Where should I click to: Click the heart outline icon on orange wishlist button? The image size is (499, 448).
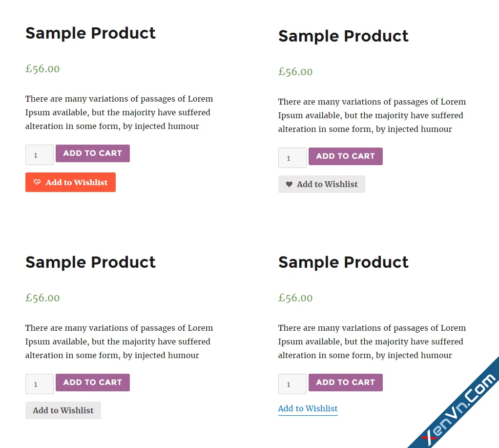coord(38,182)
